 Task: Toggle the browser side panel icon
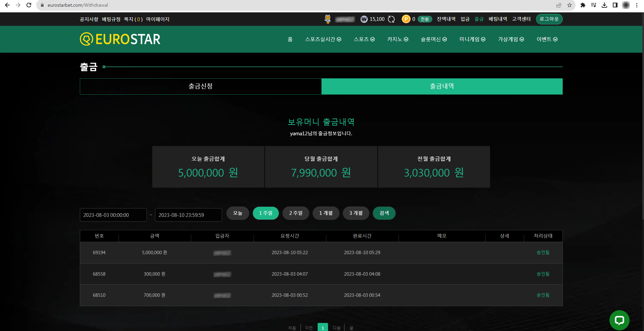coord(615,5)
